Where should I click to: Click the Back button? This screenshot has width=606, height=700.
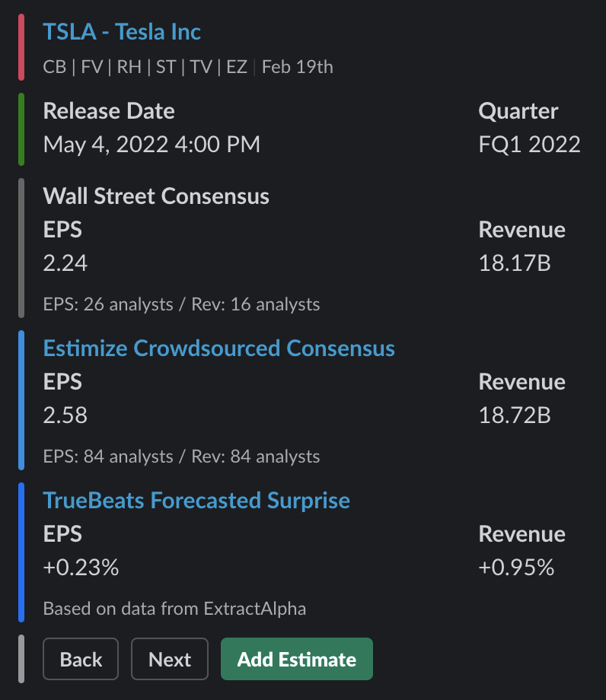point(81,659)
